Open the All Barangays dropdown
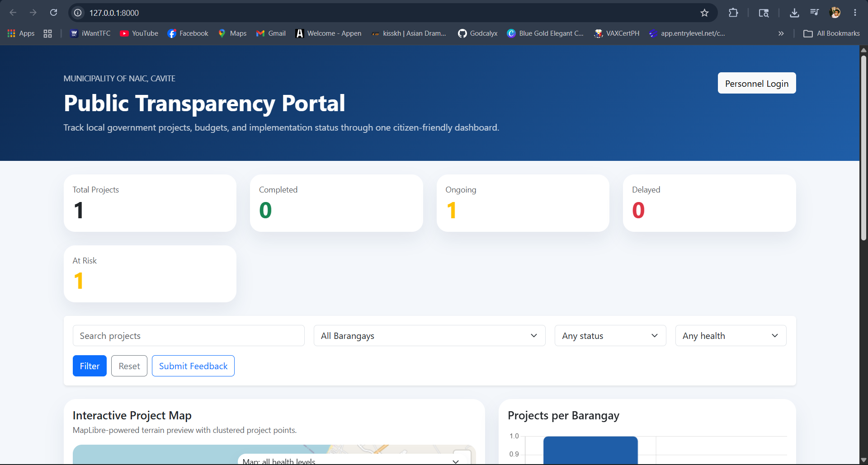The width and height of the screenshot is (868, 465). (x=429, y=336)
